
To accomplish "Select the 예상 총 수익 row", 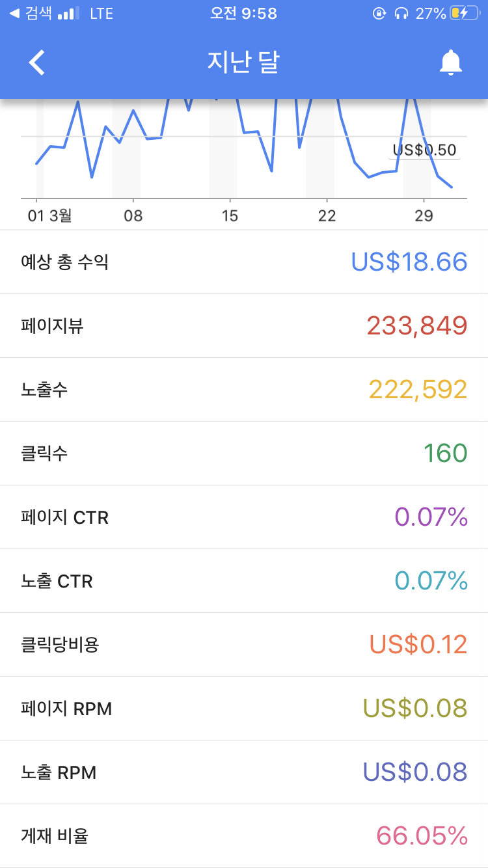I will [x=244, y=262].
